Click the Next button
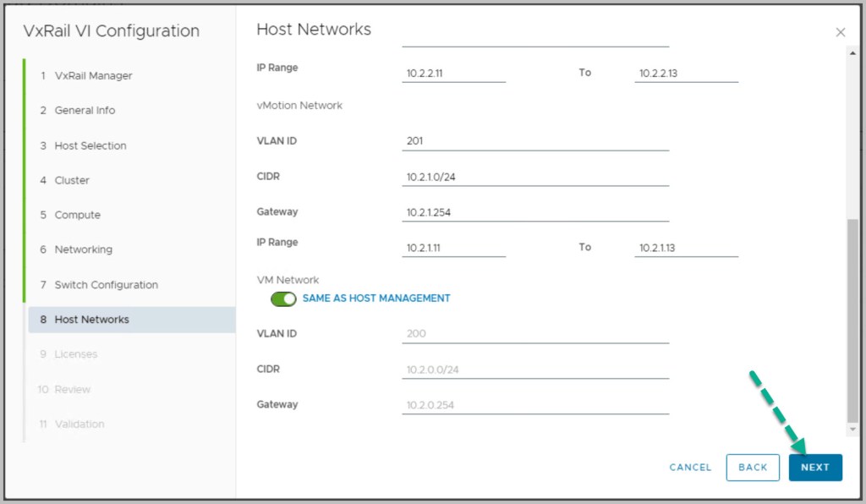866x504 pixels. [x=814, y=468]
